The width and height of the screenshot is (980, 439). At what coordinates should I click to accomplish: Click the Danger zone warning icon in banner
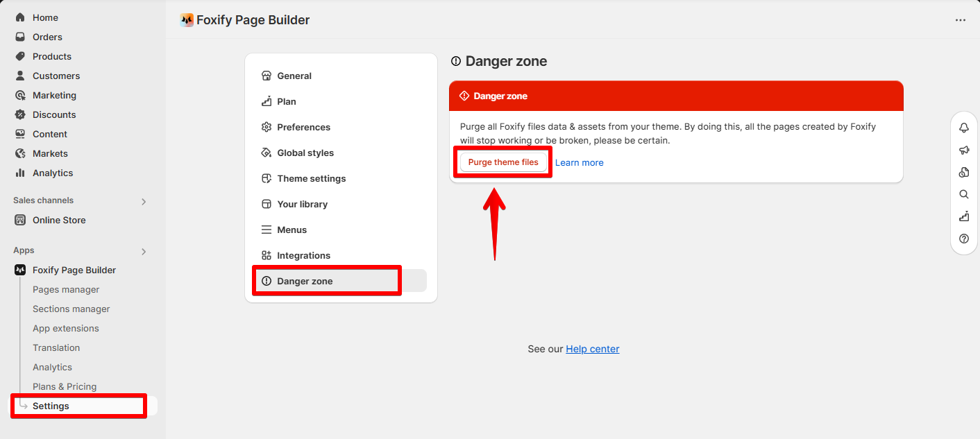[x=464, y=96]
